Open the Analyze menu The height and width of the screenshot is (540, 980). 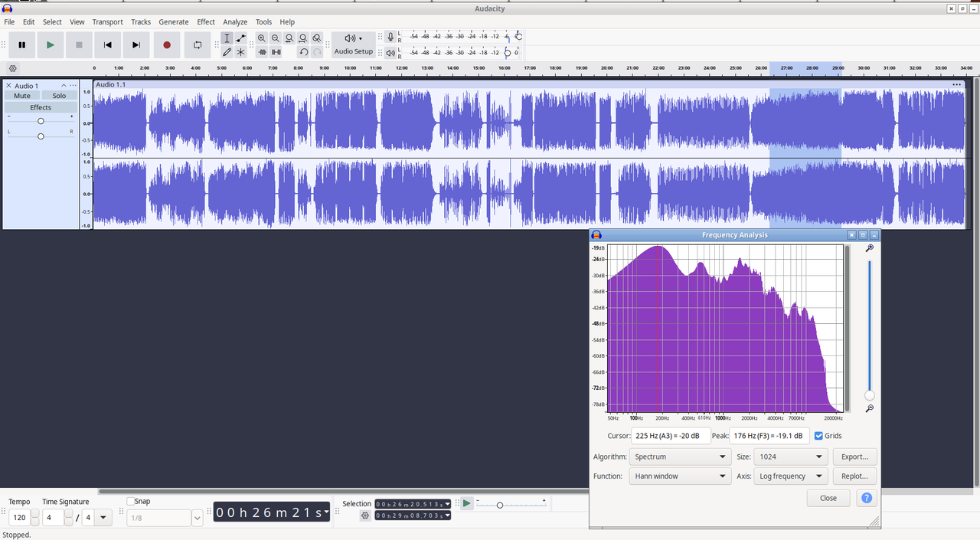(x=235, y=22)
